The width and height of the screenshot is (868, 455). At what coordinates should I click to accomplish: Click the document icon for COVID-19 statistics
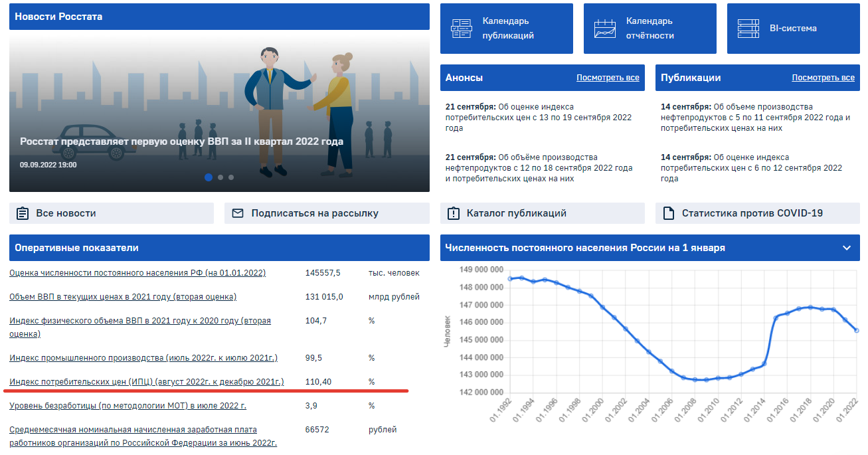click(x=669, y=213)
